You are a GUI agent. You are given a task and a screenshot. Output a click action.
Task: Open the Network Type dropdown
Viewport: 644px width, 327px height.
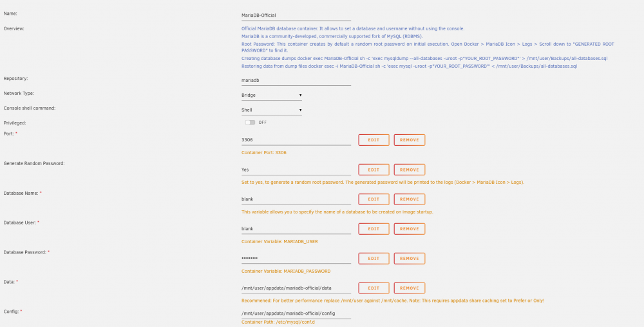coord(272,95)
